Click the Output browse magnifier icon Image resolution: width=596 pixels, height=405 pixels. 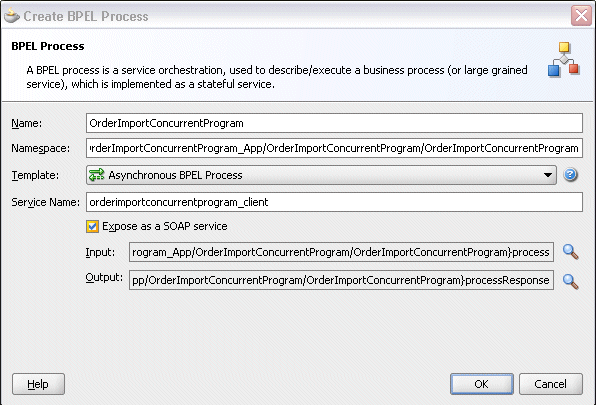coord(571,282)
